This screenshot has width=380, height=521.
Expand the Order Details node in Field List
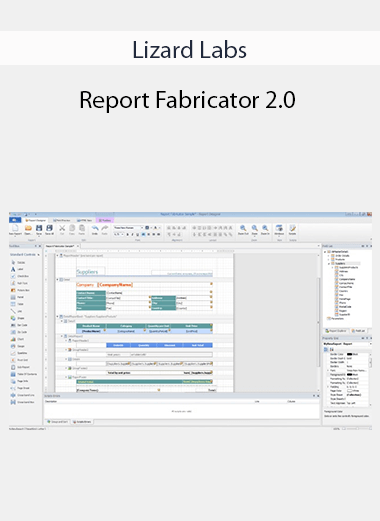click(x=329, y=256)
